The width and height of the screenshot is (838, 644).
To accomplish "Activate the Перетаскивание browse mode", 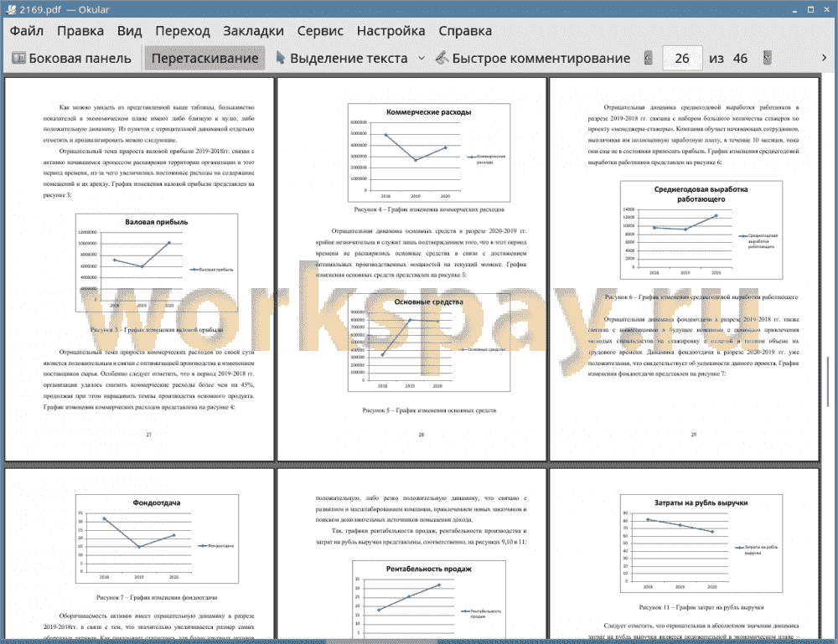I will [204, 59].
